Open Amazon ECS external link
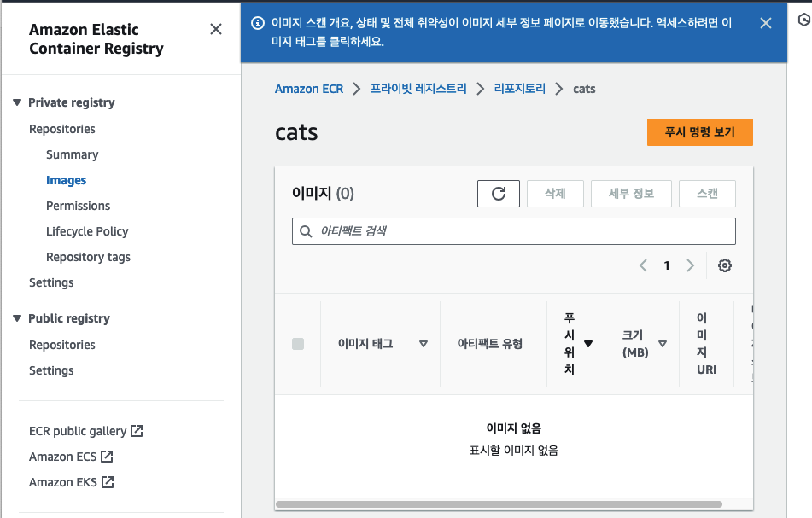This screenshot has height=518, width=812. (71, 457)
